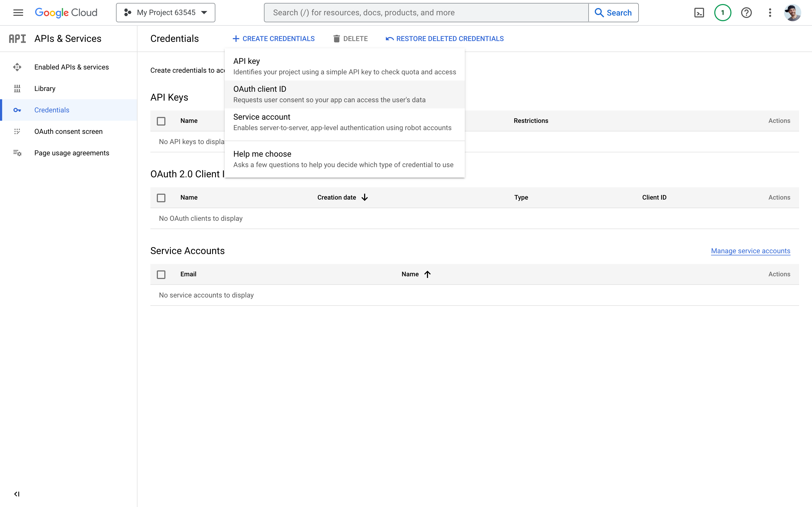Open the Help panel
Screen dimensions: 812x507
click(746, 12)
